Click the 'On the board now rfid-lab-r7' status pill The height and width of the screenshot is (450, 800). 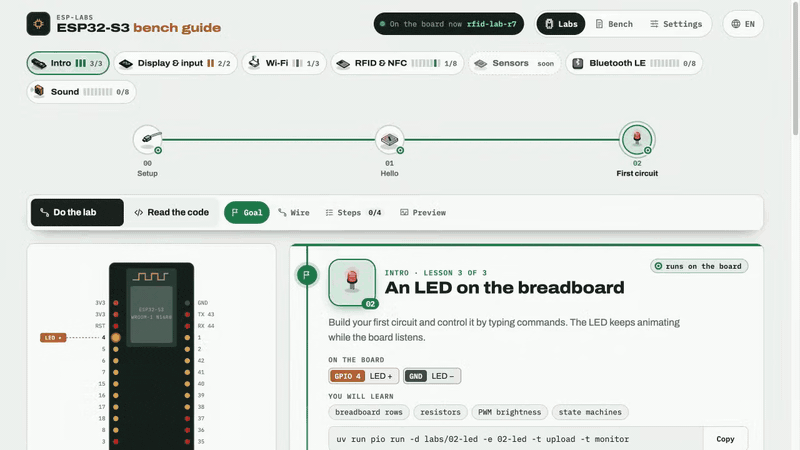click(x=448, y=24)
